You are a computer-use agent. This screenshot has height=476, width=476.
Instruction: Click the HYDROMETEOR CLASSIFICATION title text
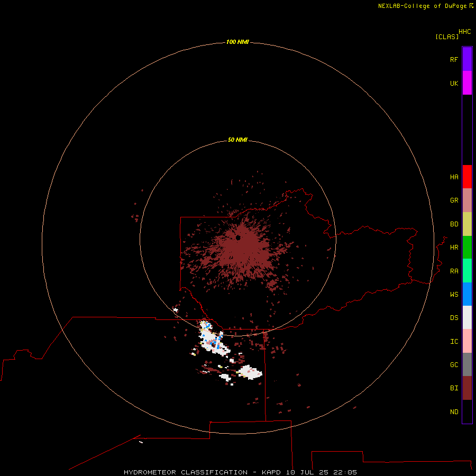tap(186, 472)
